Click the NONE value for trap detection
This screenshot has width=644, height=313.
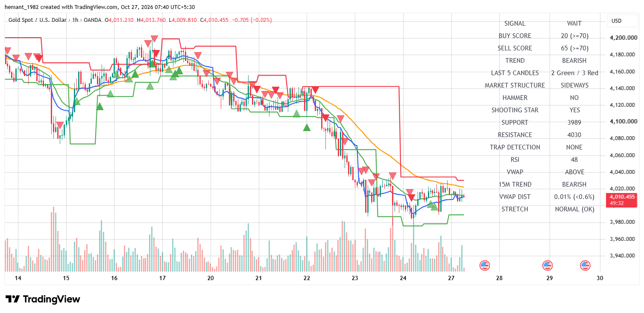click(574, 147)
